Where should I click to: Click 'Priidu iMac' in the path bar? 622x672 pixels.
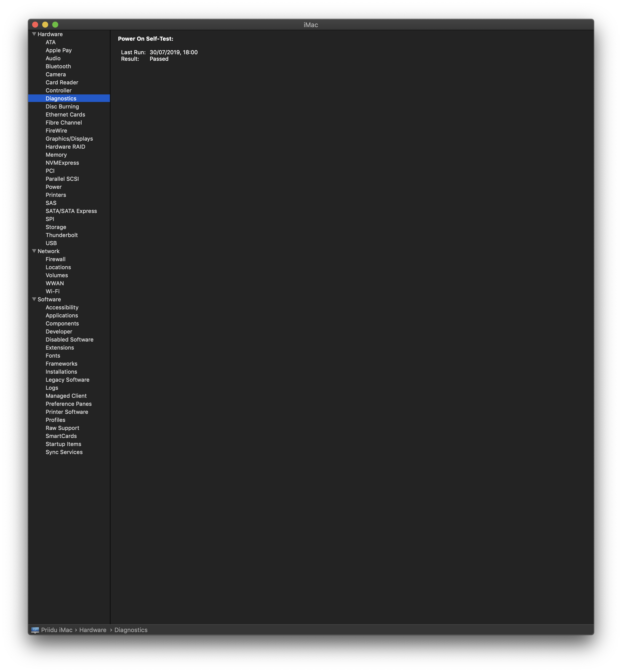pos(57,630)
